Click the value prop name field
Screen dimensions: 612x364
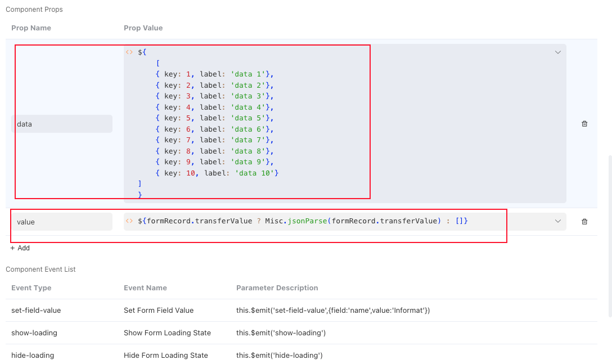pyautogui.click(x=63, y=221)
